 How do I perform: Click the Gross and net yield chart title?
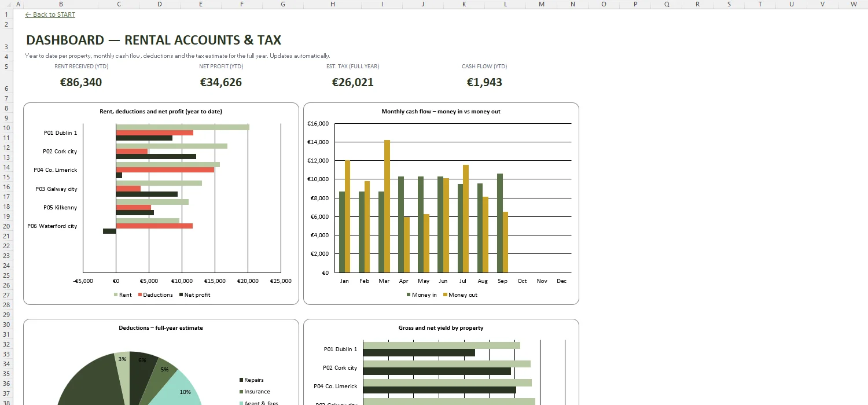441,327
